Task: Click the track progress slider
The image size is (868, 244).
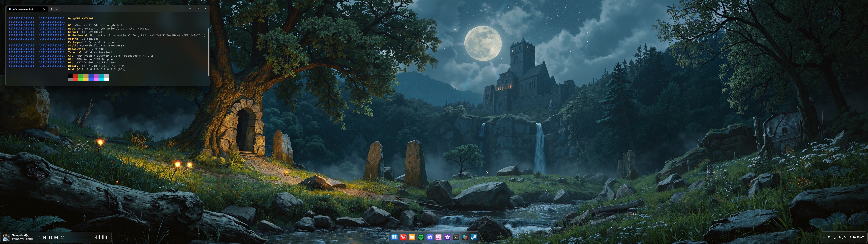Action: click(80, 237)
